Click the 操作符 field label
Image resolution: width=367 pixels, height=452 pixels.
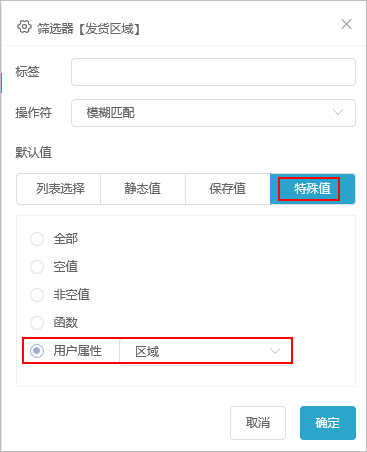pos(33,113)
